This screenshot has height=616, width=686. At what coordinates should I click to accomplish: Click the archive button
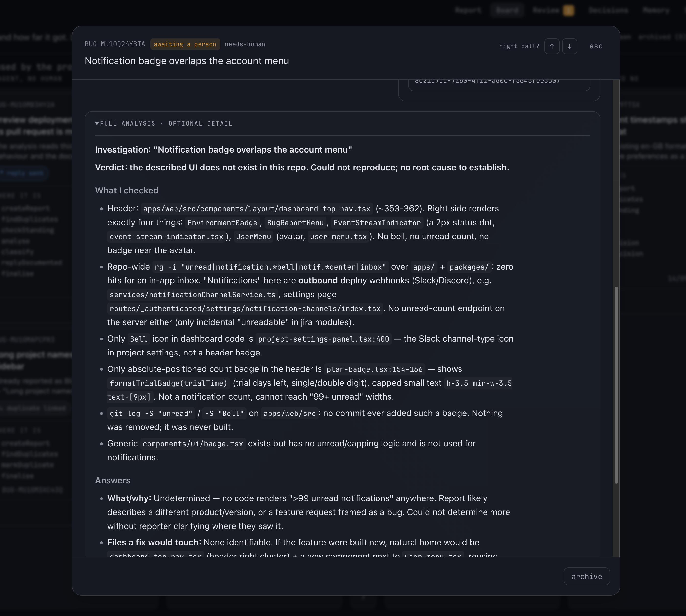point(587,576)
